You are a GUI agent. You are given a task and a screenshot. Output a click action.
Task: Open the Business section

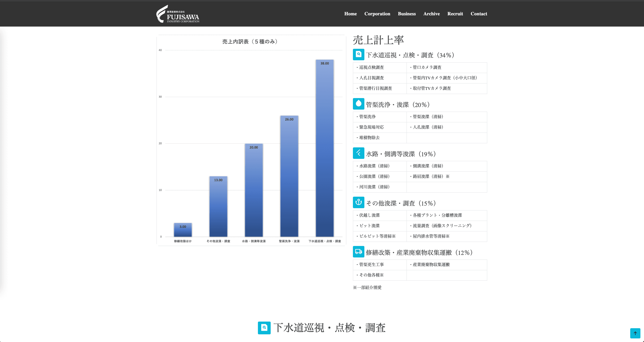[x=407, y=14]
